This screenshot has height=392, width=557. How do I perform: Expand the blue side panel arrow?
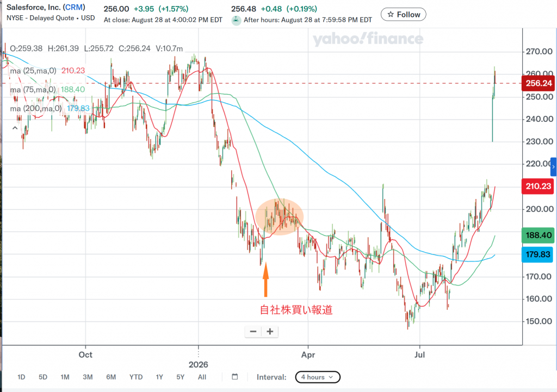pyautogui.click(x=553, y=167)
